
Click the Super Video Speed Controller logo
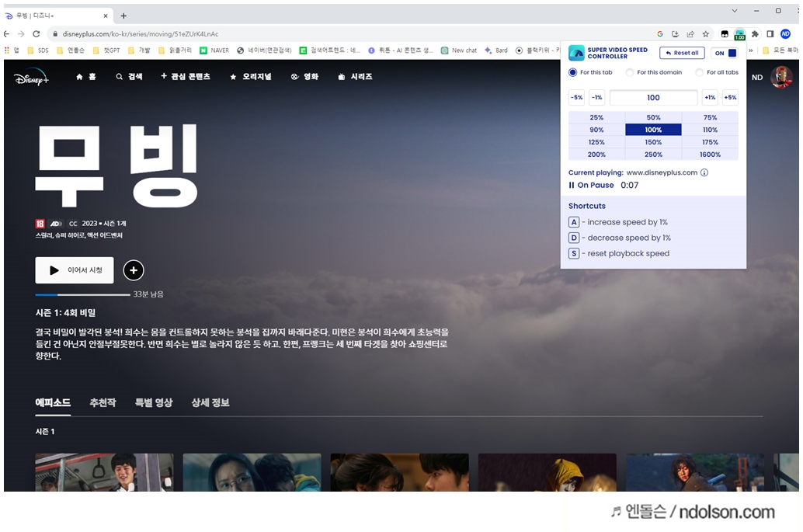click(x=577, y=53)
